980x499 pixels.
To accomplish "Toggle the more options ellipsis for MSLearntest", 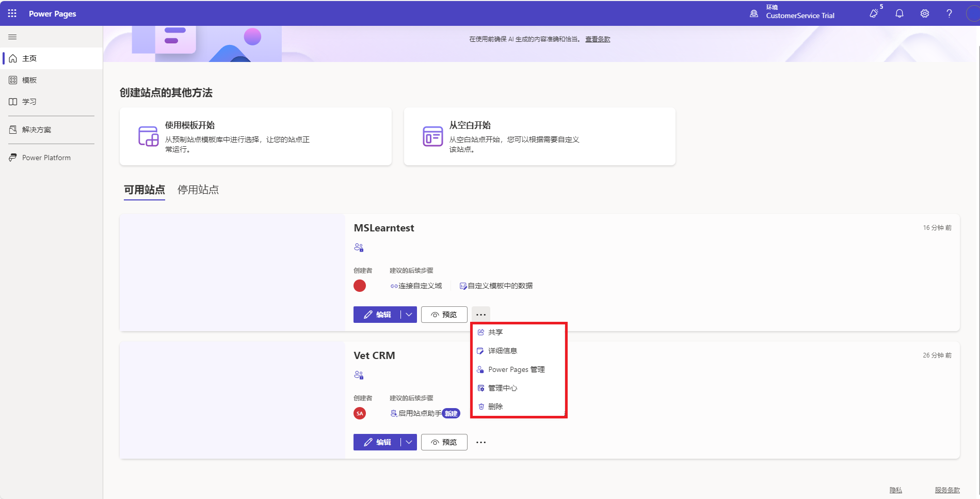I will [481, 315].
